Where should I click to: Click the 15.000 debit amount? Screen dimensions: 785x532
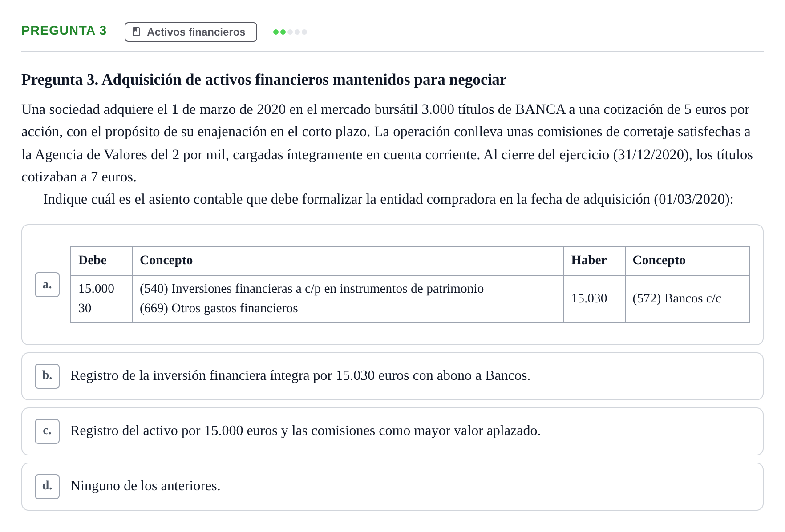96,289
